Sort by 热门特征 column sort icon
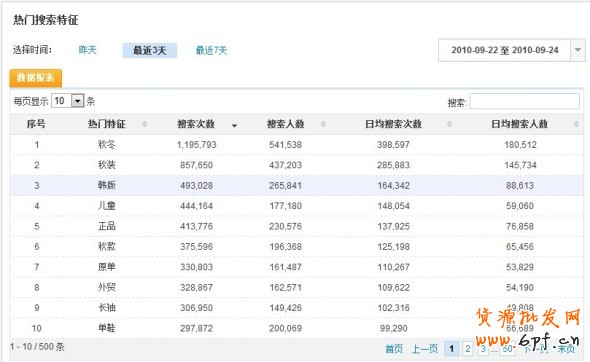590x362 pixels. click(144, 124)
